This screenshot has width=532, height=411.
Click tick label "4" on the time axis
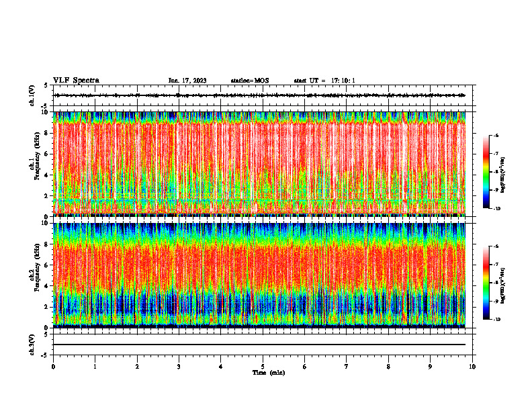221,367
